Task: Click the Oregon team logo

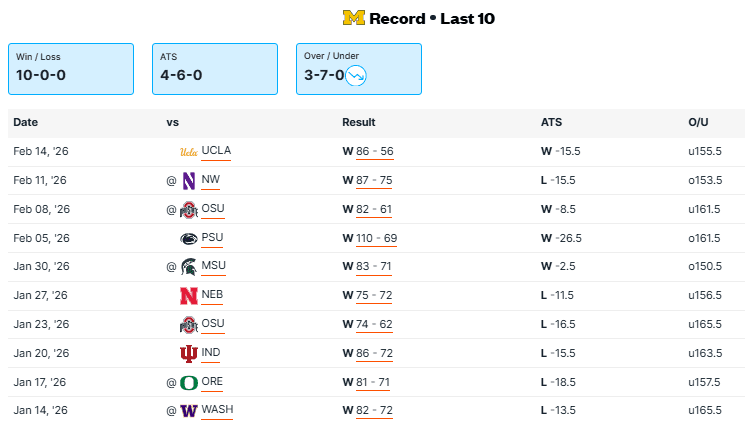Action: [188, 382]
